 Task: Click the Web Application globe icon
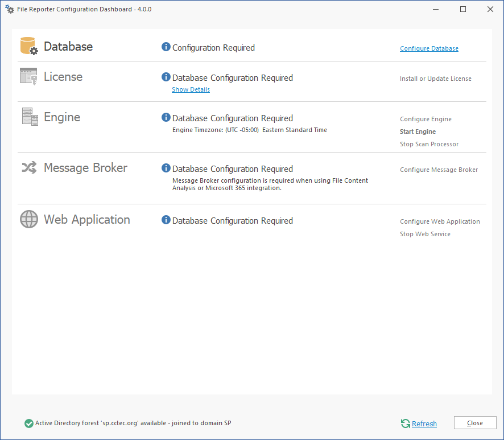(29, 219)
